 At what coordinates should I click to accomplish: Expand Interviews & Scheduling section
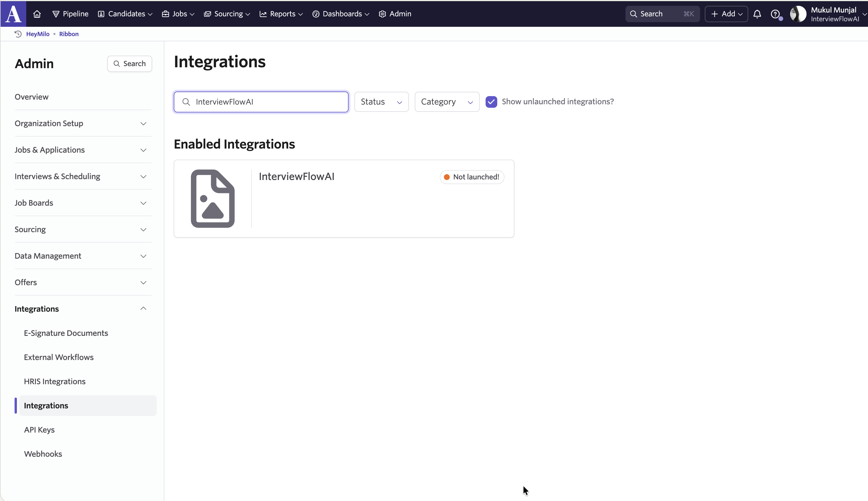tap(83, 177)
